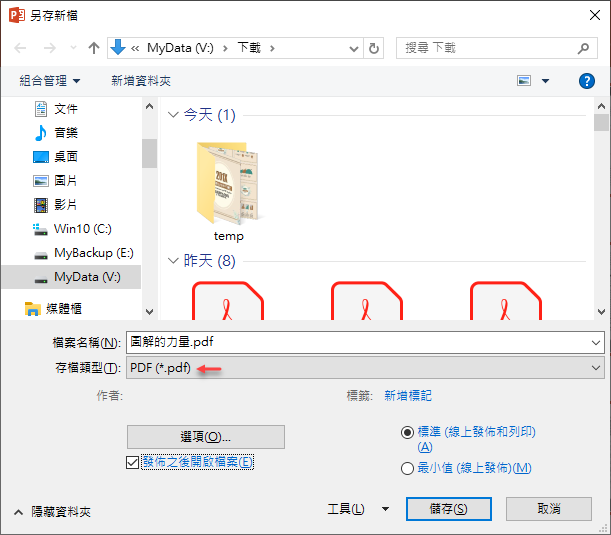Select 最小值 (線上發佈) radio option

click(407, 468)
